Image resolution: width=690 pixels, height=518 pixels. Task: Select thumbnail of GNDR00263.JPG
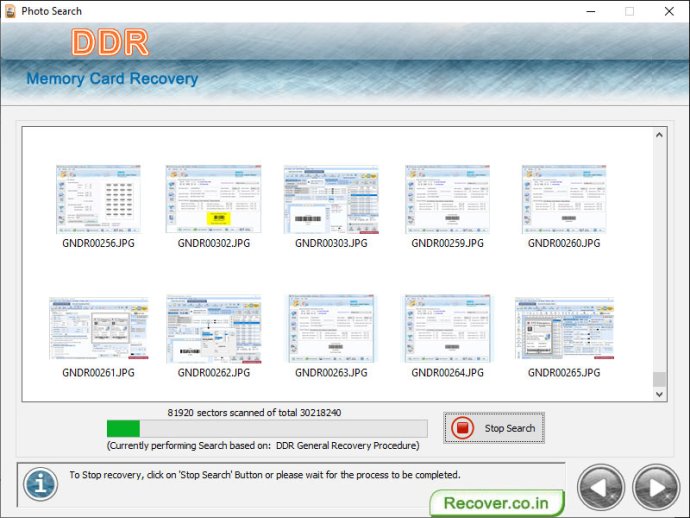point(331,329)
